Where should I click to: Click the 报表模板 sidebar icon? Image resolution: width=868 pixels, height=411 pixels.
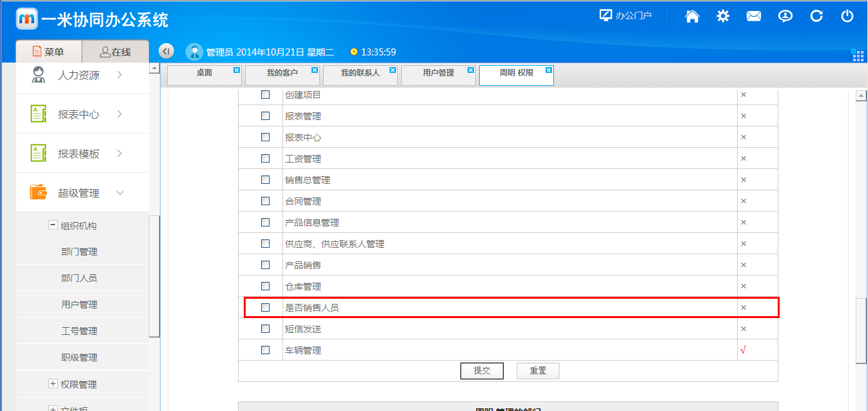(39, 154)
